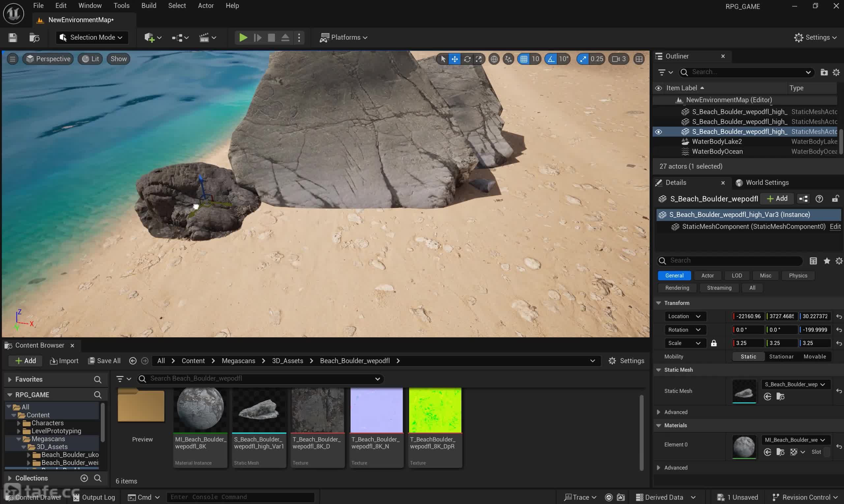
Task: Show only favorite properties with the star icon
Action: point(827,261)
